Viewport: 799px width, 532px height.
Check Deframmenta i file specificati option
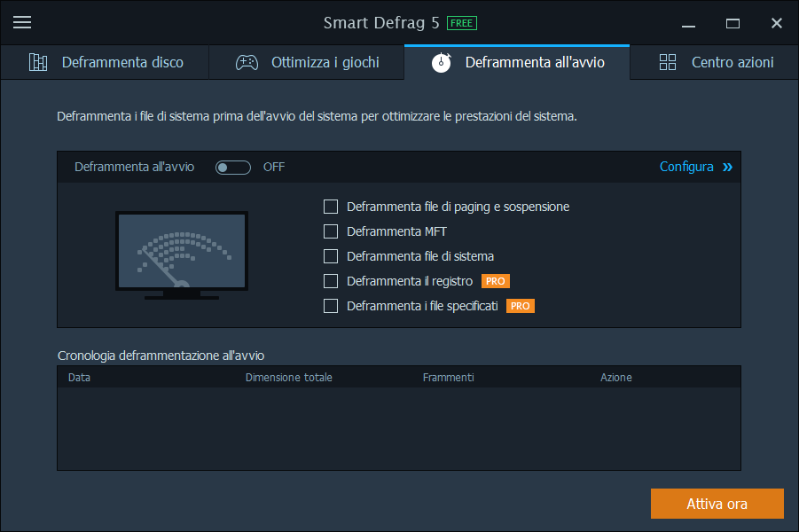pyautogui.click(x=331, y=306)
